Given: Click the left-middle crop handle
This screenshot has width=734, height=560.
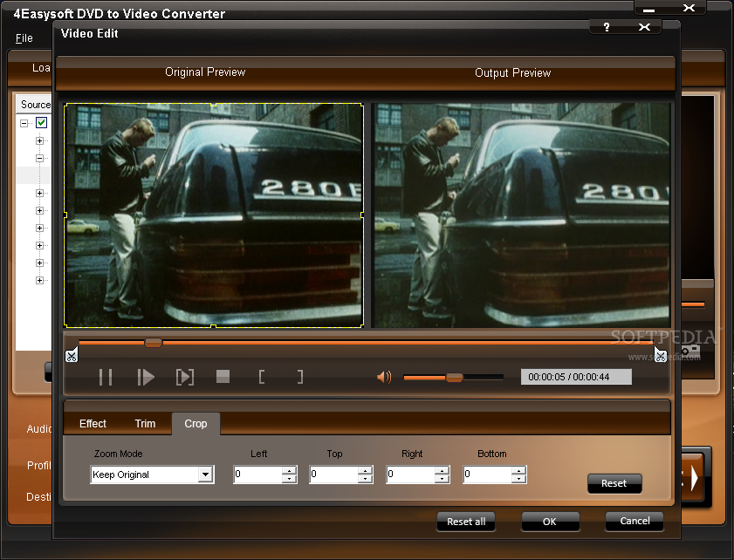Looking at the screenshot, I should [65, 215].
